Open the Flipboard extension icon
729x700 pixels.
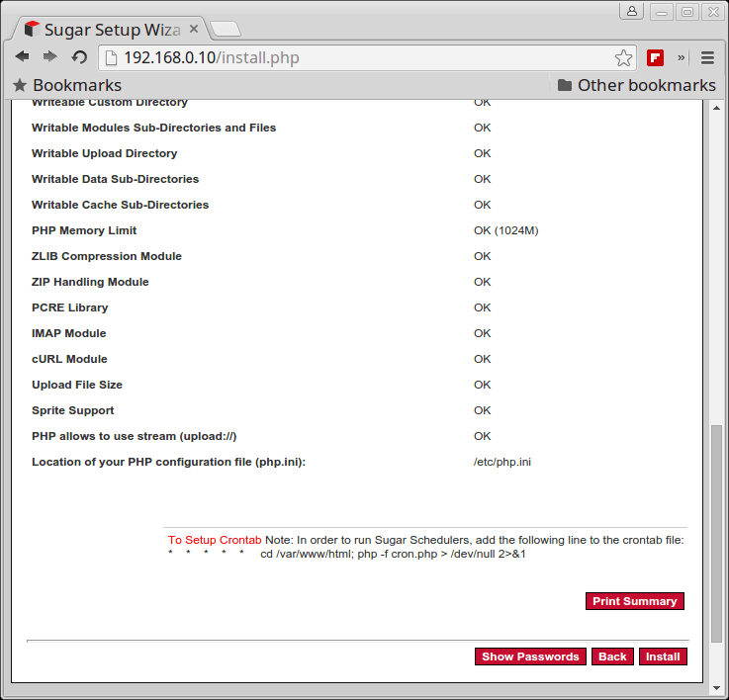pyautogui.click(x=655, y=57)
